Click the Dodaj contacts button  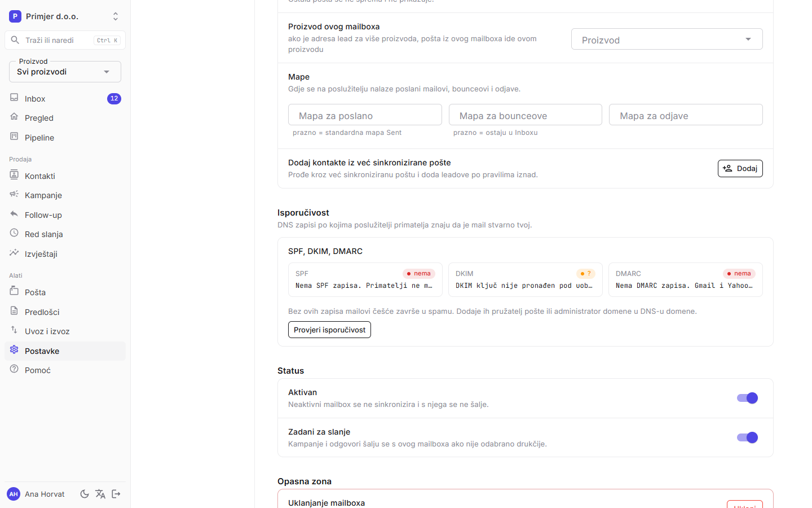[740, 168]
